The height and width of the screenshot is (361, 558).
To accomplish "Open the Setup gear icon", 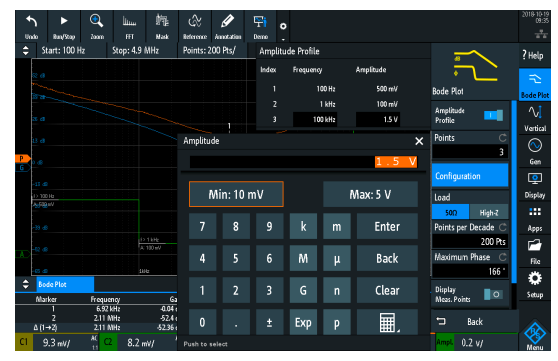I will pyautogui.click(x=535, y=279).
